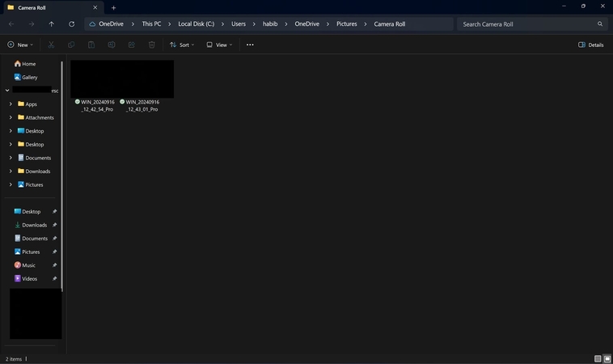613x364 pixels.
Task: Refresh the Camera Roll folder
Action: pyautogui.click(x=71, y=24)
